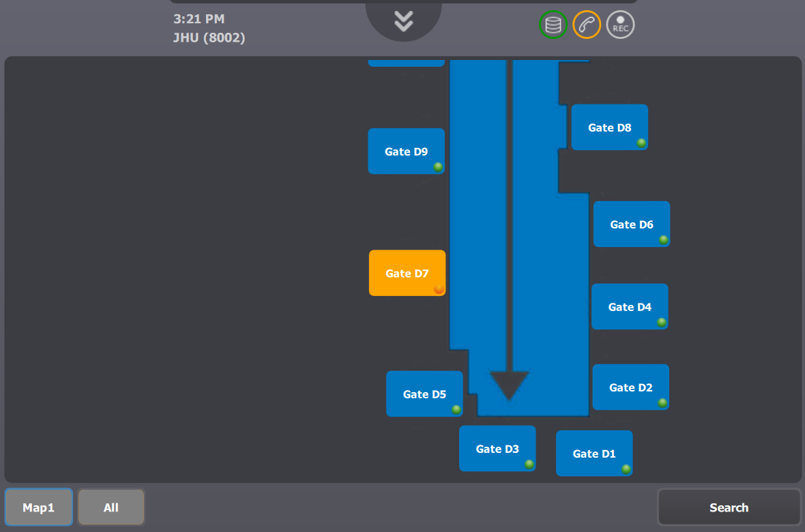Click the green database status icon
This screenshot has height=532, width=805.
(553, 25)
